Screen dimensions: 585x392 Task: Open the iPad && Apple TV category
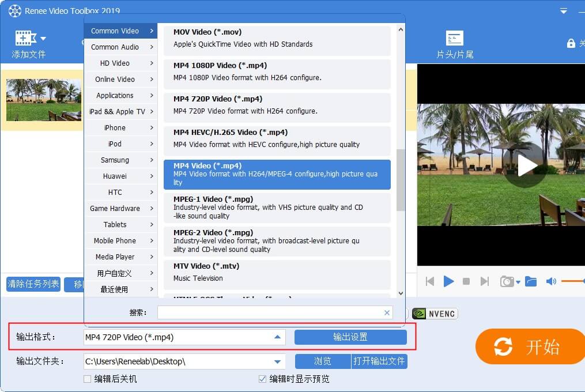[121, 111]
